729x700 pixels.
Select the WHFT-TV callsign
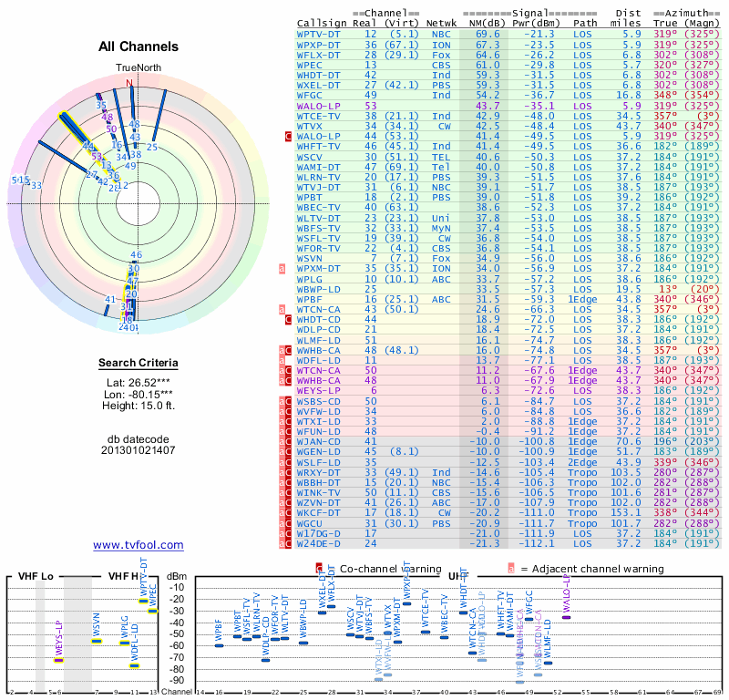318,147
